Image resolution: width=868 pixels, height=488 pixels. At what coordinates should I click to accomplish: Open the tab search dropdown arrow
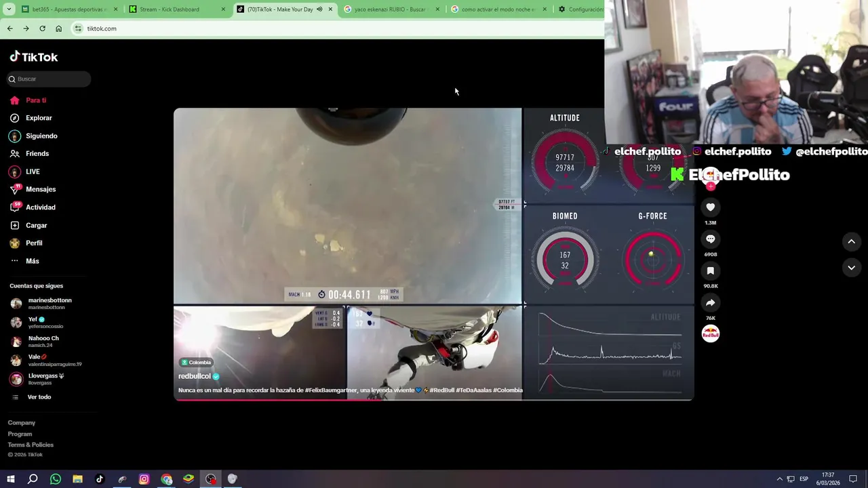click(x=9, y=9)
